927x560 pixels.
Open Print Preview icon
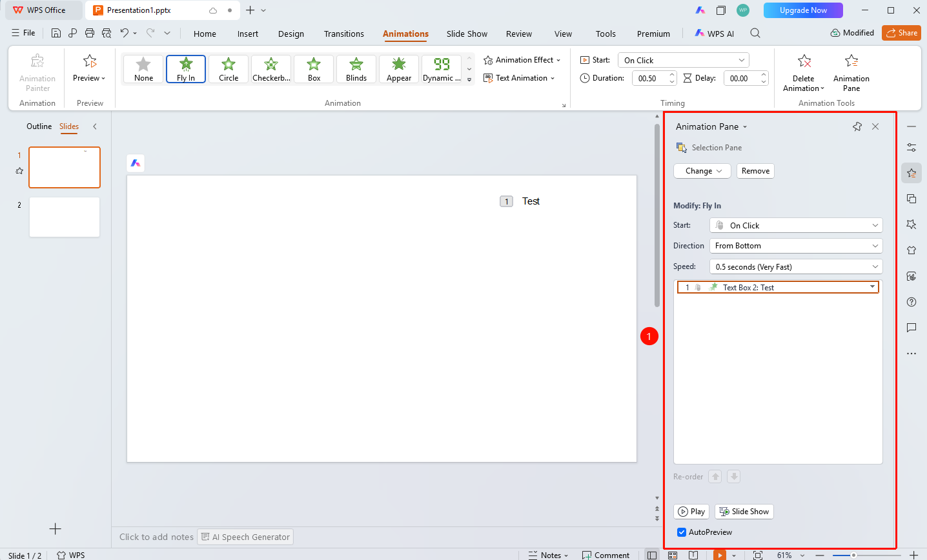point(107,33)
